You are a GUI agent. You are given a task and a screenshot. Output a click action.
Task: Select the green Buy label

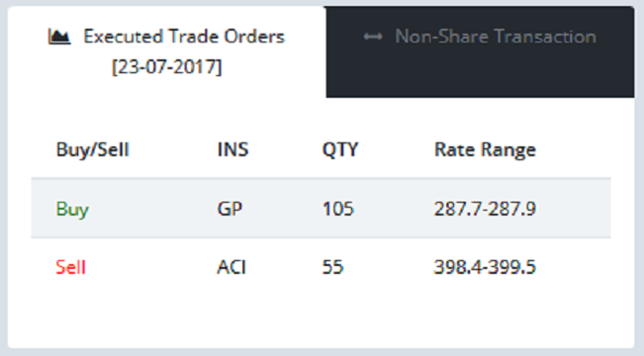72,209
